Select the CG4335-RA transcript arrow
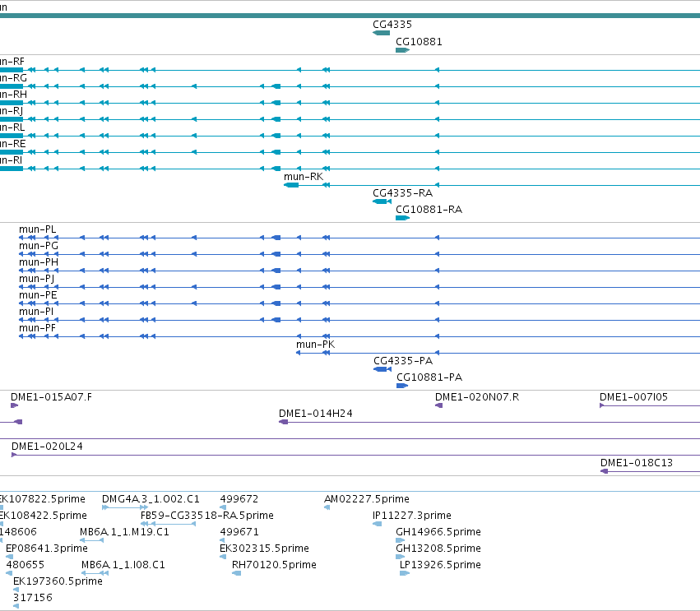Screen dimensions: 700x611 point(382,201)
